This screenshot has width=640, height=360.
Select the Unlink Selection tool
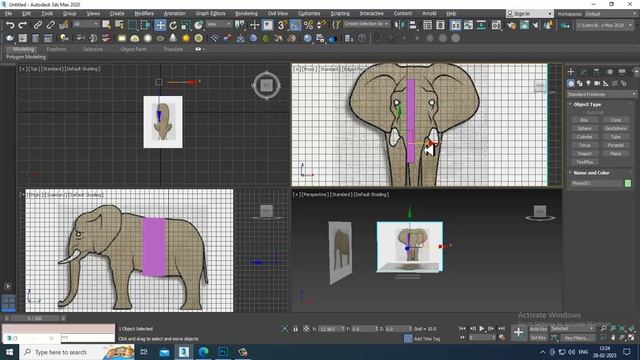[51, 25]
